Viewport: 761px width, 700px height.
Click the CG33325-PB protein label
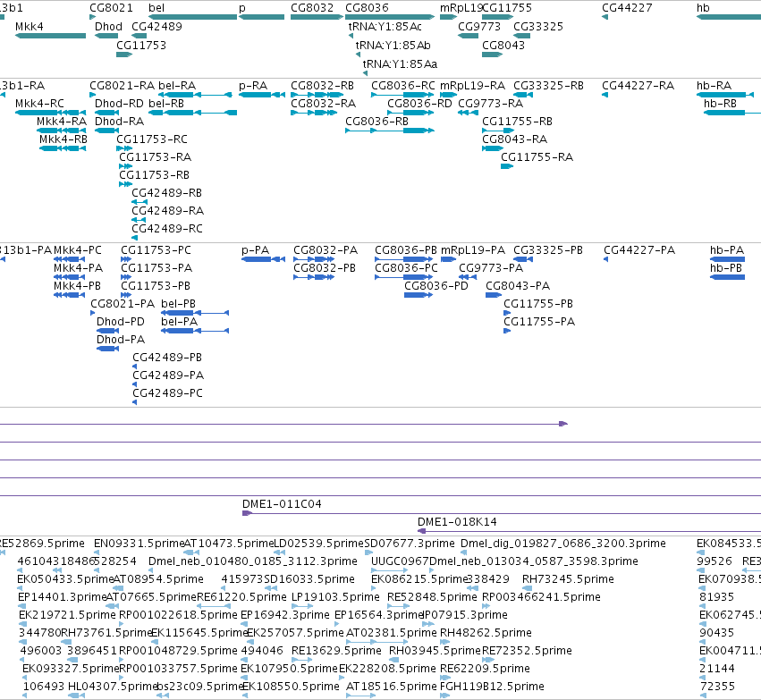click(548, 250)
